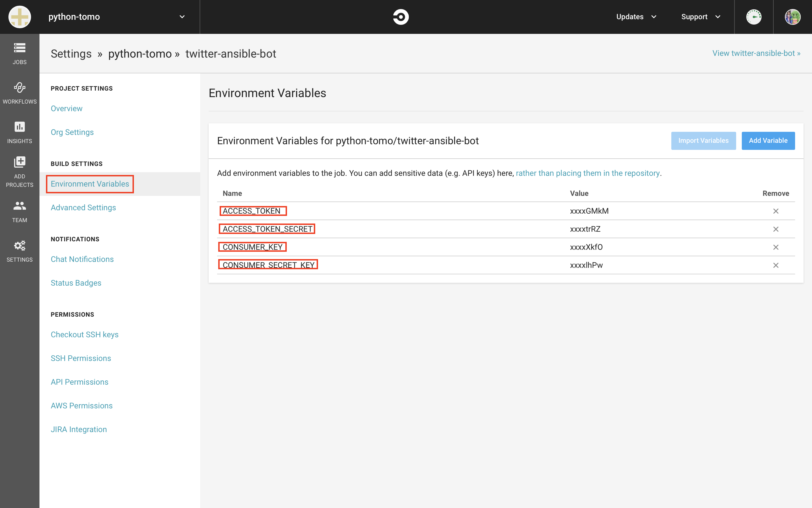Viewport: 812px width, 508px height.
Task: Open Chat Notifications
Action: click(x=82, y=259)
